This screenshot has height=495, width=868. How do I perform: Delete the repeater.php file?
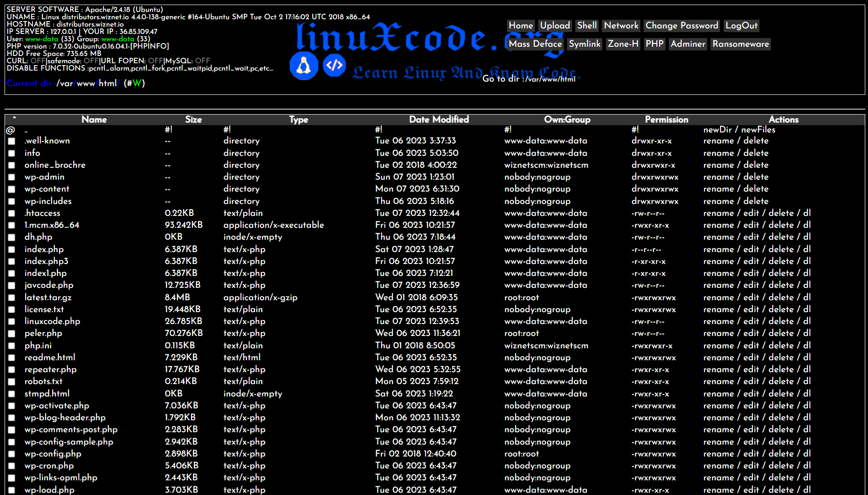coord(781,369)
